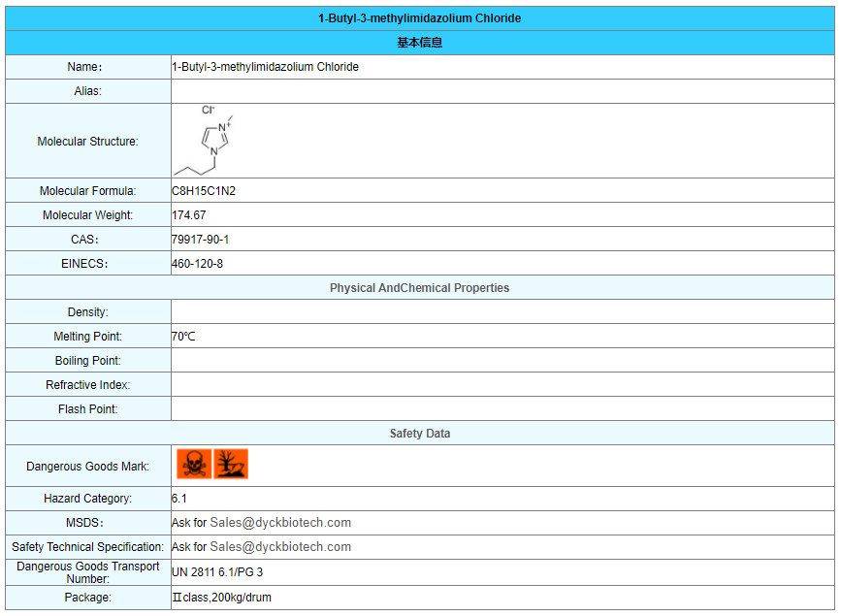The height and width of the screenshot is (616, 841).
Task: Click the CAS number 79917-90-1
Action: tap(200, 240)
